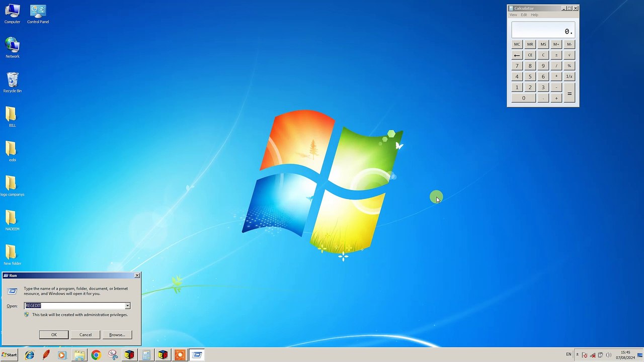Click the 8 key in Calculator
This screenshot has width=644, height=362.
point(530,66)
